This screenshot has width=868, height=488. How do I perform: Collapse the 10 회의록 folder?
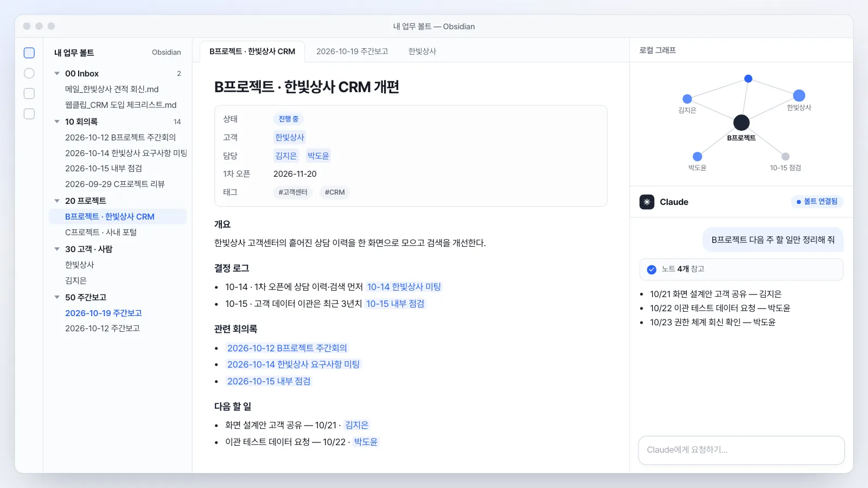pyautogui.click(x=57, y=122)
